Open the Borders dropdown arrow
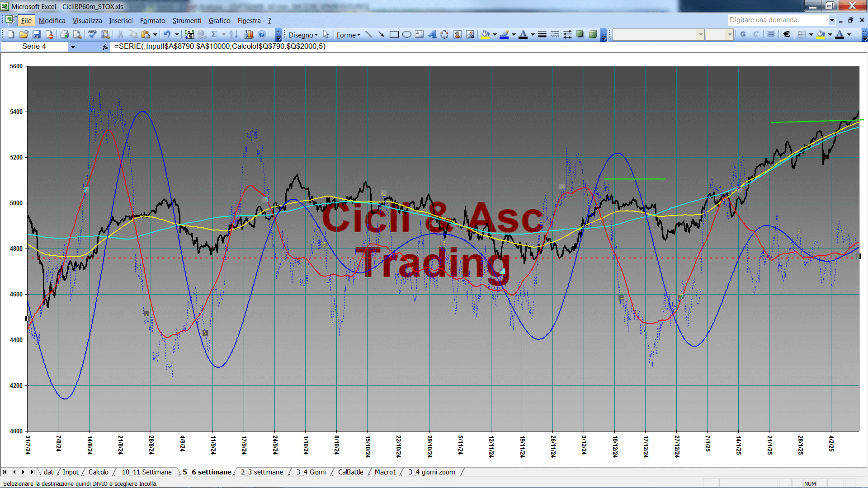Viewport: 868px width, 488px height. (811, 34)
